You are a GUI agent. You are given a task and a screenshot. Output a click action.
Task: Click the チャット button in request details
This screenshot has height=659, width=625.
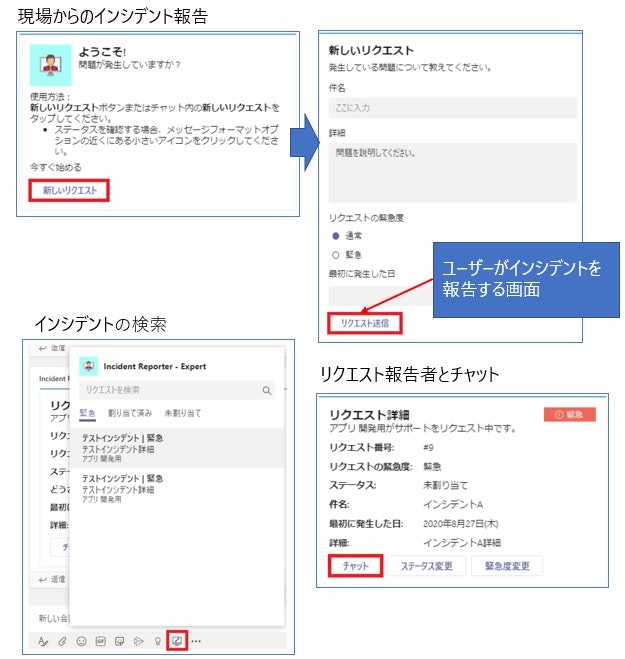coord(355,566)
